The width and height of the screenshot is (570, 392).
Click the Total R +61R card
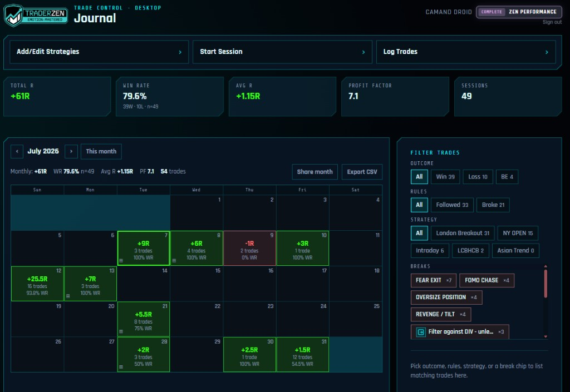coord(57,97)
